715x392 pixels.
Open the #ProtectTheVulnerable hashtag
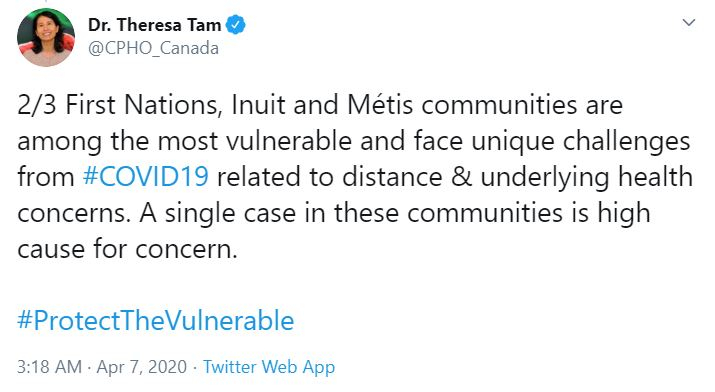[x=156, y=320]
